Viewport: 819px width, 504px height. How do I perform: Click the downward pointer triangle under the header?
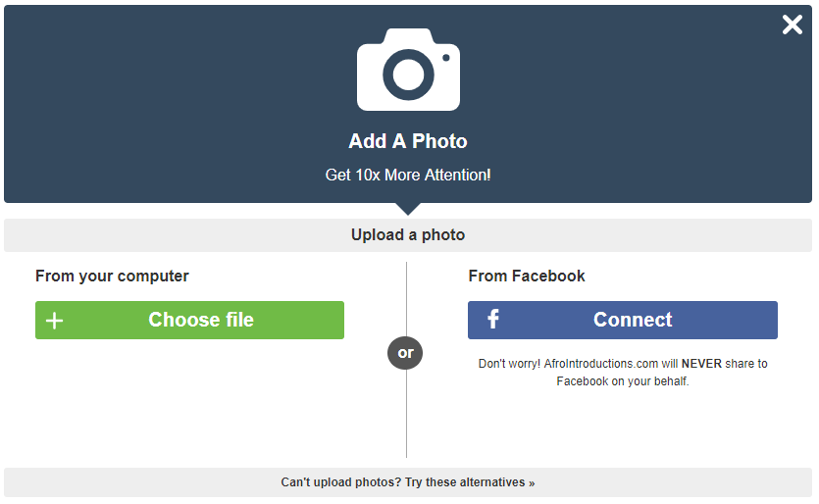[x=408, y=209]
